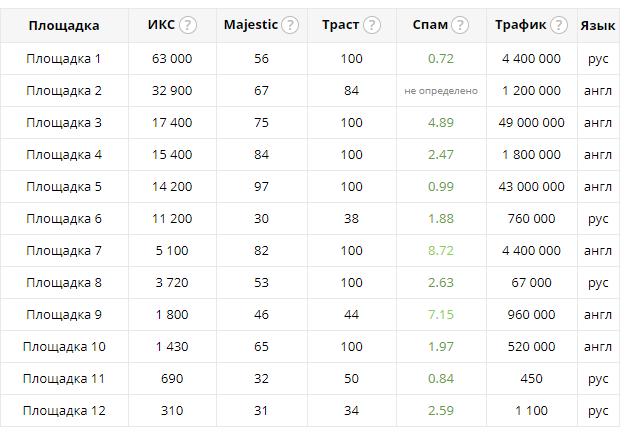The width and height of the screenshot is (621, 437).
Task: Select the ИКС column header text
Action: (x=161, y=25)
